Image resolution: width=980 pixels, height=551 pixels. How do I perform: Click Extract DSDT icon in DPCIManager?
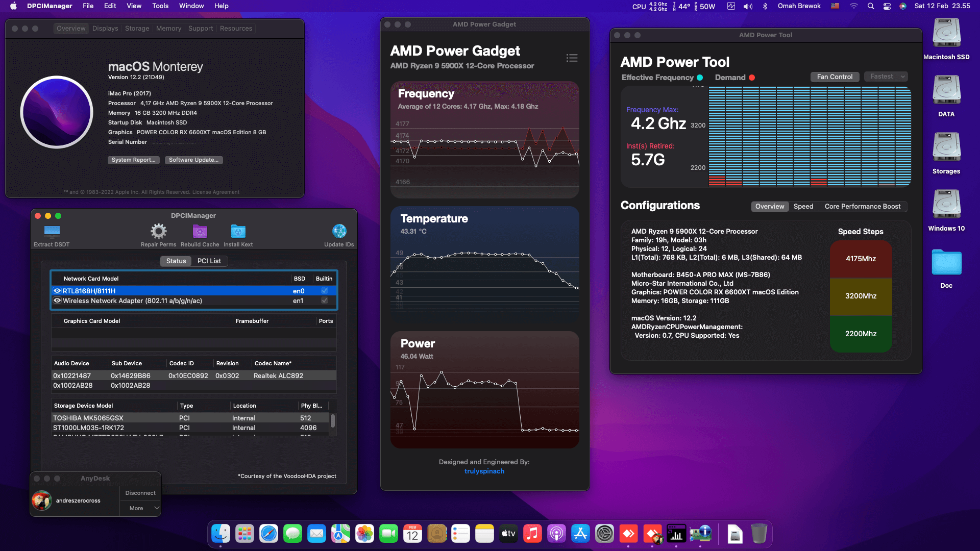point(52,232)
